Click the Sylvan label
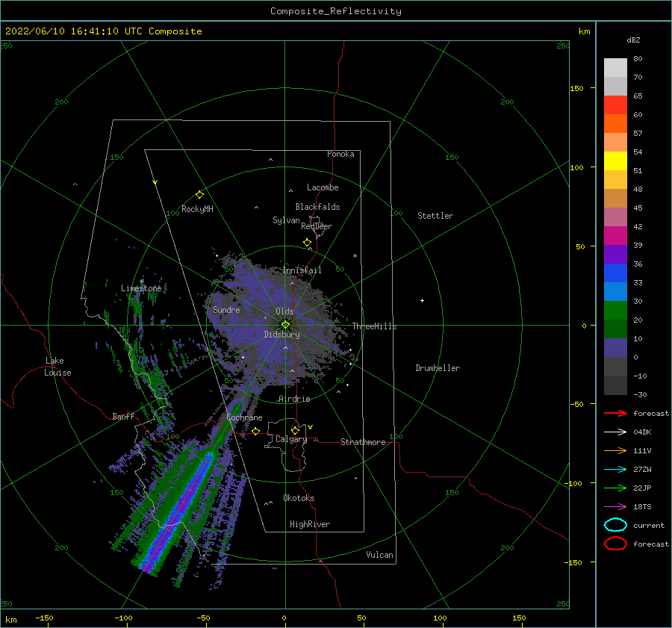The height and width of the screenshot is (628, 672). 286,221
